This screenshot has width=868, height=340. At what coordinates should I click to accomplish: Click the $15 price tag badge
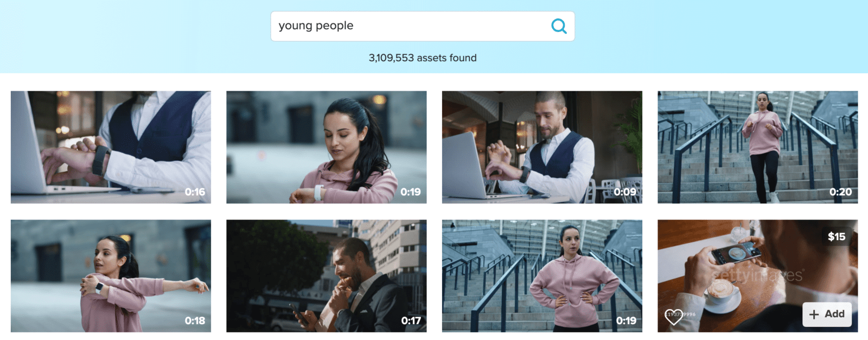pos(837,236)
